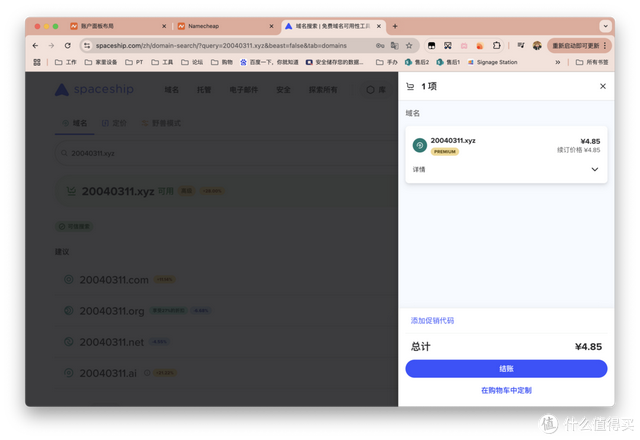Image resolution: width=640 pixels, height=440 pixels.
Task: Click the 在购物车中定制 link
Action: click(x=506, y=390)
